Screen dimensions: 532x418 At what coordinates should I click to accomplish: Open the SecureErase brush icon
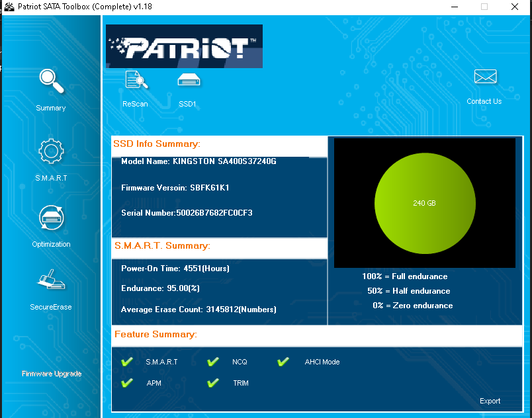[51, 279]
